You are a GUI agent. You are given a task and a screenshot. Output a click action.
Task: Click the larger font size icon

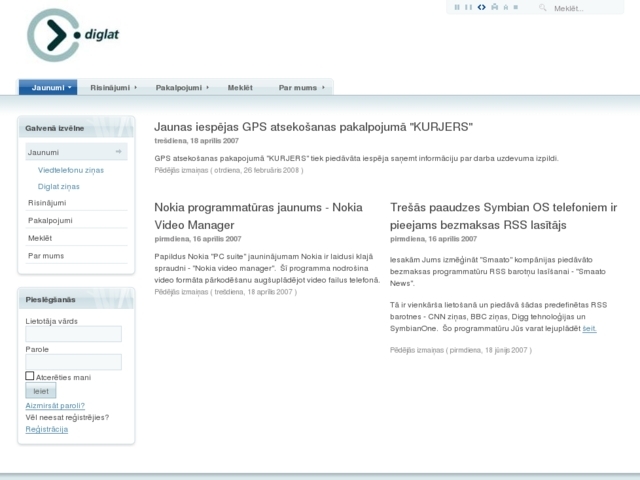pyautogui.click(x=493, y=7)
